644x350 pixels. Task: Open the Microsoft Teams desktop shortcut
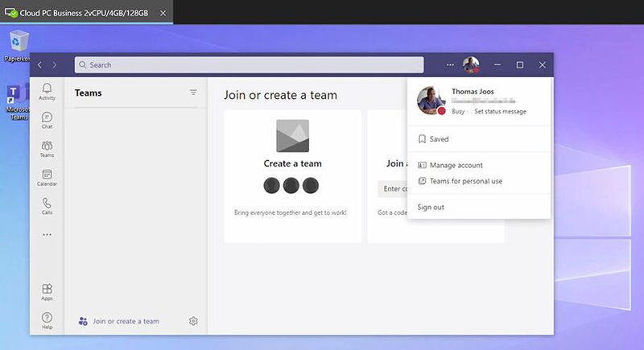coord(18,102)
